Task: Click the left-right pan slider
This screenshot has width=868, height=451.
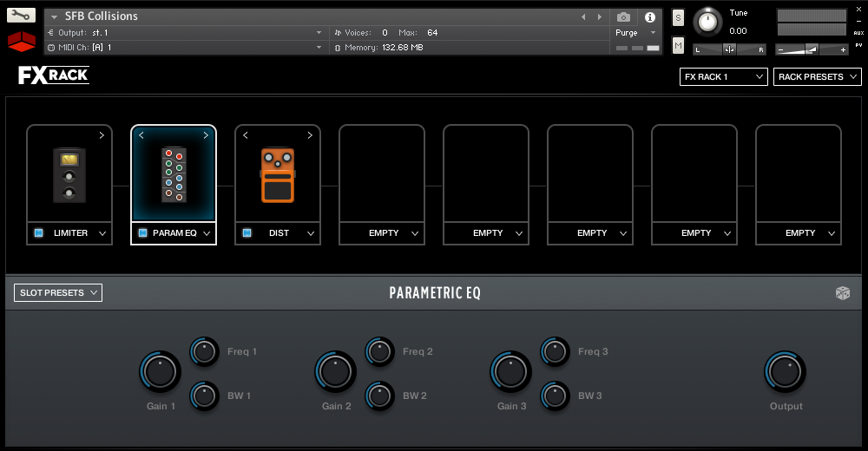Action: [730, 49]
